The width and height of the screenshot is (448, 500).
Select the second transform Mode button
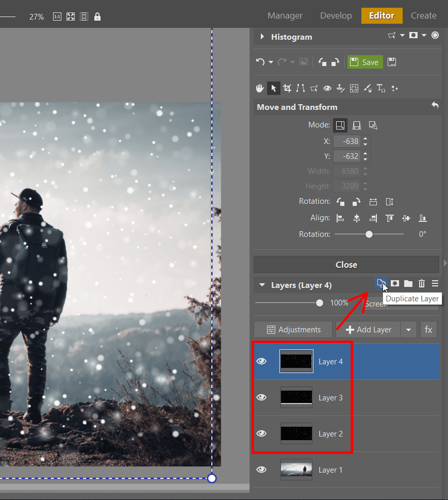(x=357, y=125)
